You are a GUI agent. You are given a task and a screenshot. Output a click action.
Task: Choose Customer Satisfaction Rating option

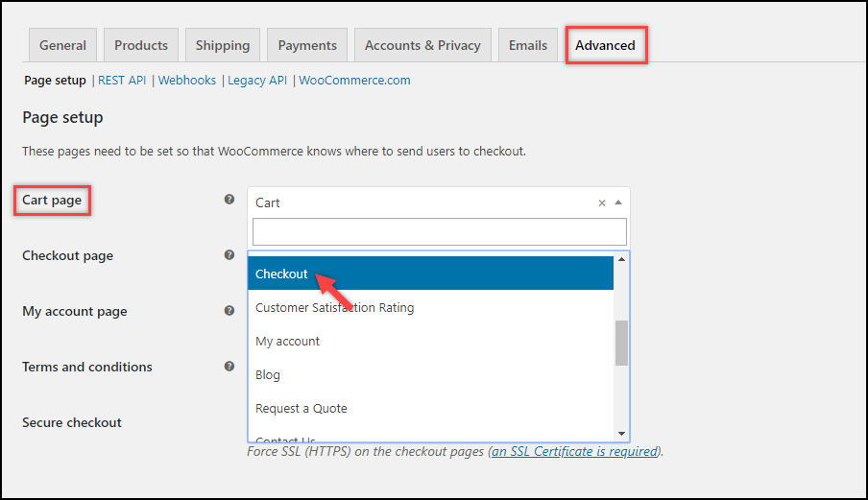pos(431,307)
